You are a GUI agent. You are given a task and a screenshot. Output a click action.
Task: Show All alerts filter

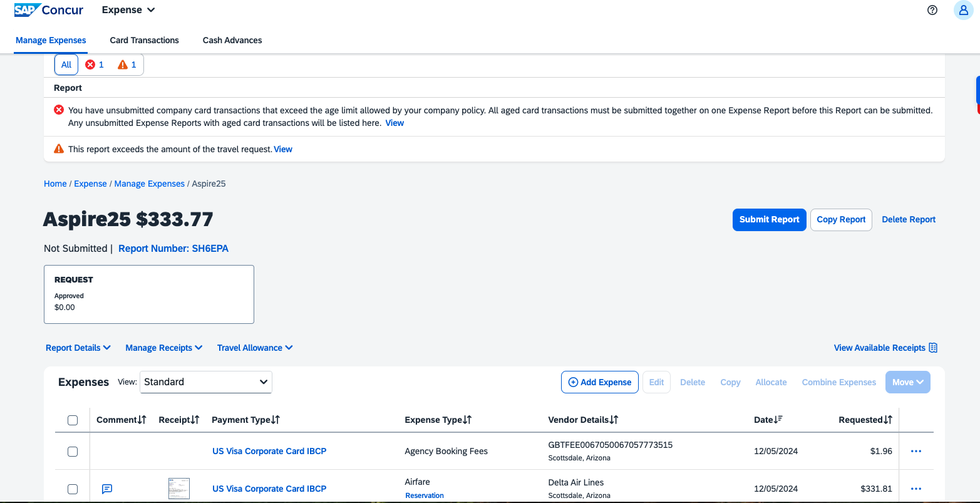coord(66,65)
